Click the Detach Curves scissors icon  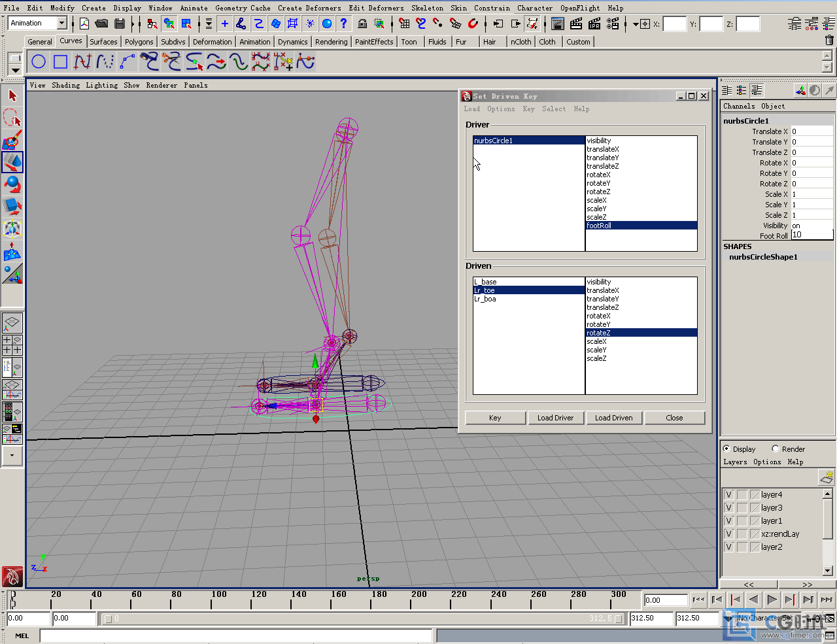click(x=172, y=62)
